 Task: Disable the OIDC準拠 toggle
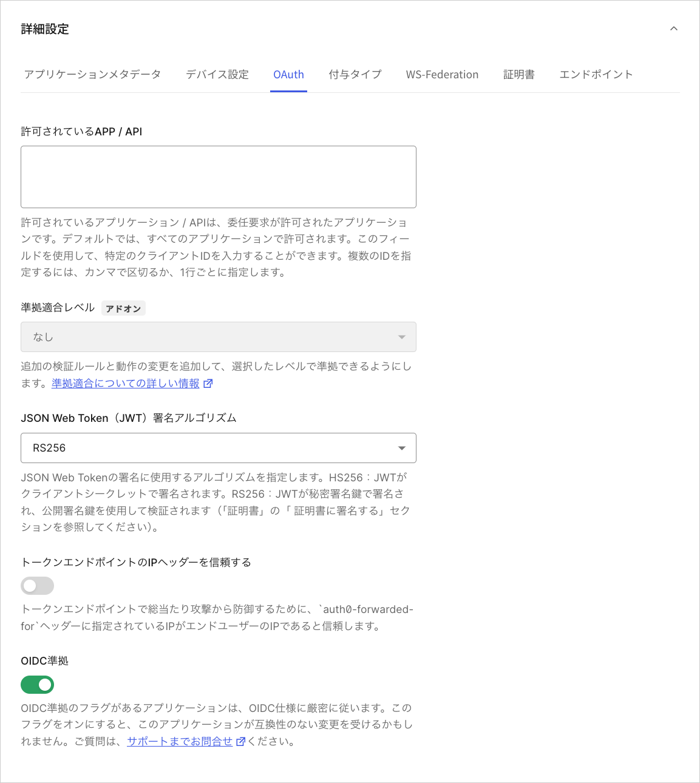click(37, 685)
